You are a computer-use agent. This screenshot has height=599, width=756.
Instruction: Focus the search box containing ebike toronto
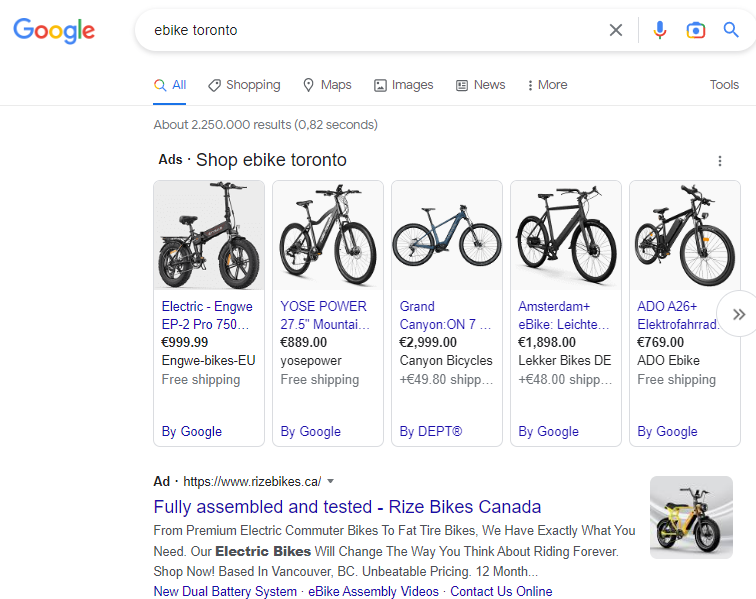coord(376,30)
